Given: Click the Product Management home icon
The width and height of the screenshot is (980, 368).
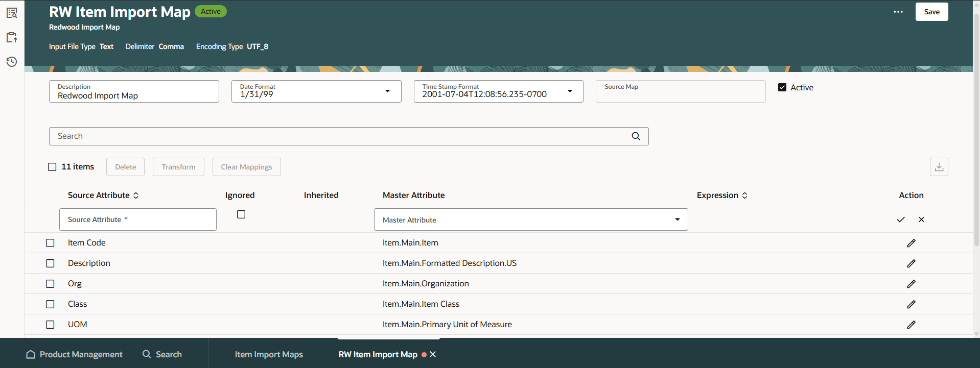Looking at the screenshot, I should tap(31, 354).
